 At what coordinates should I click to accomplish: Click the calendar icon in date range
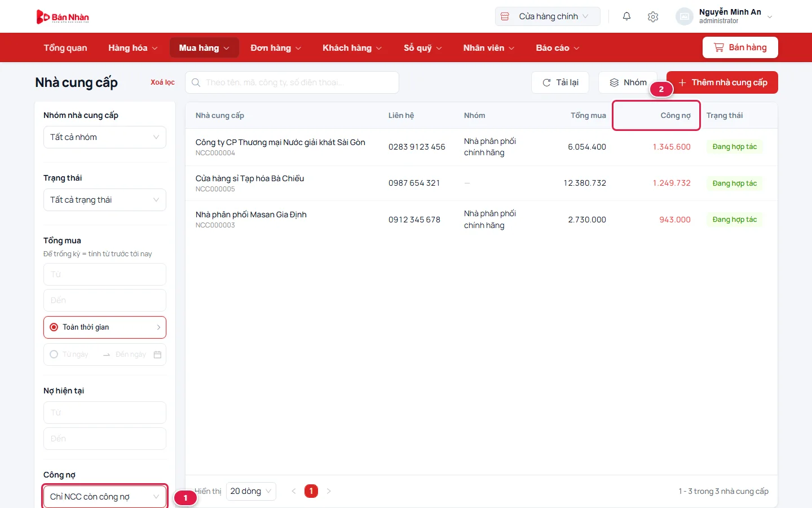158,354
